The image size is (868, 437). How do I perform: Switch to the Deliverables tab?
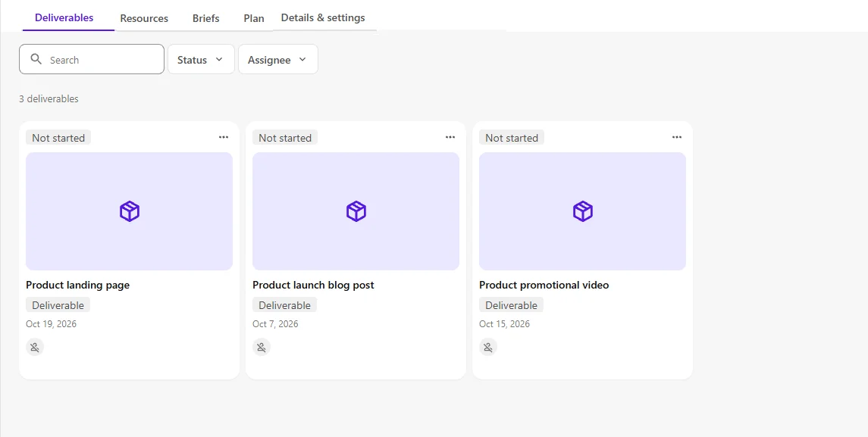click(x=64, y=17)
